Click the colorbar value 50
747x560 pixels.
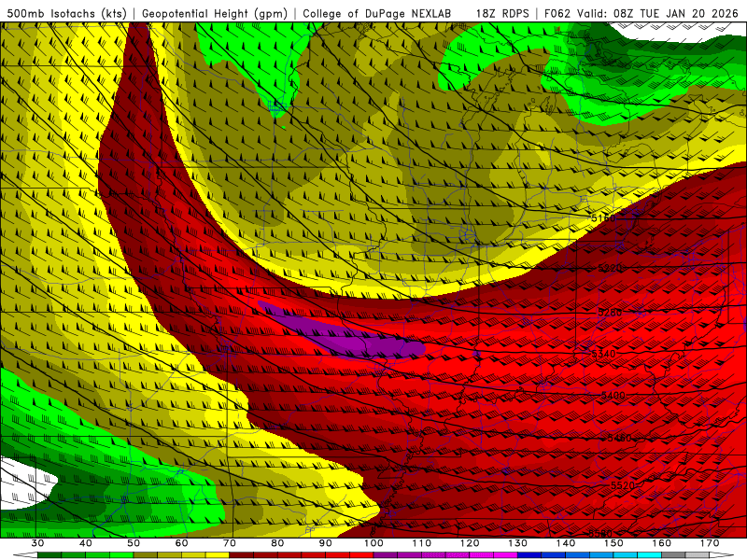coord(134,543)
